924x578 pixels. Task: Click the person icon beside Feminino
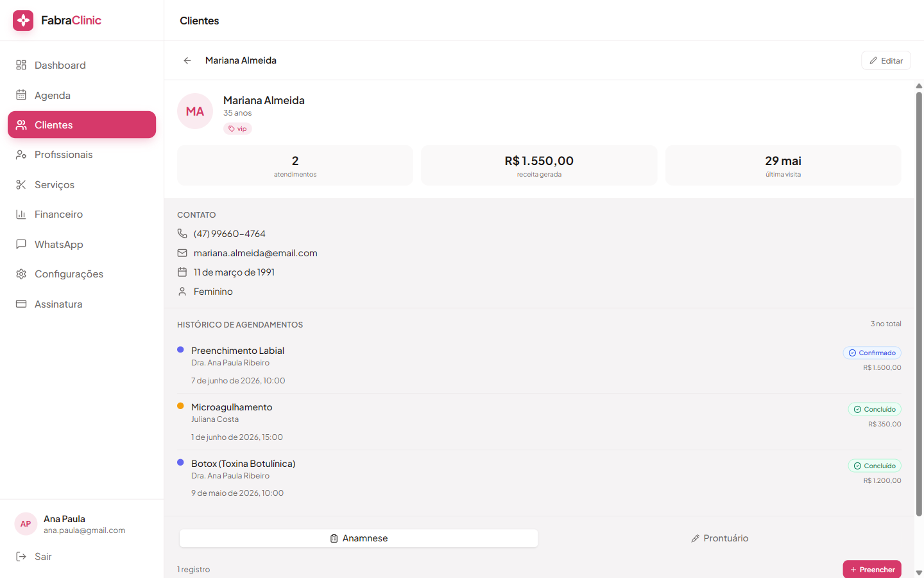point(182,292)
